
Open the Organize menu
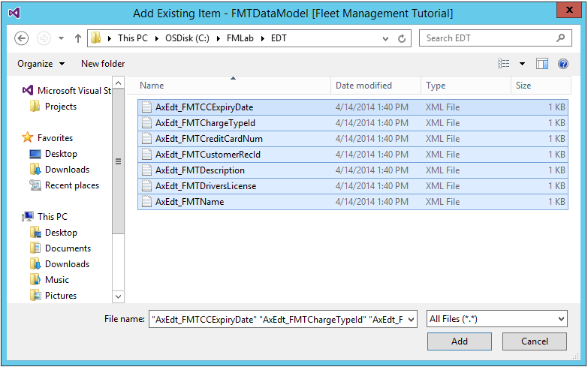tap(41, 64)
